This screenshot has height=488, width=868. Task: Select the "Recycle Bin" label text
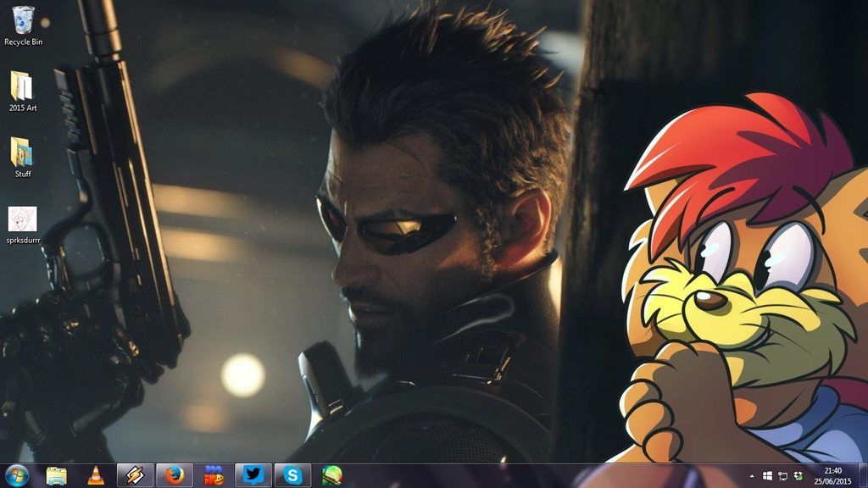(x=23, y=42)
